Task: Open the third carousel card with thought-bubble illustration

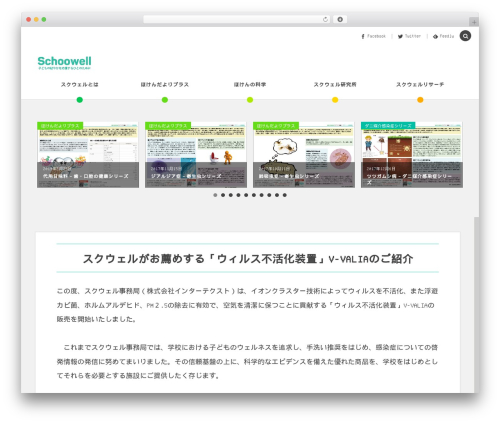Action: pyautogui.click(x=304, y=155)
